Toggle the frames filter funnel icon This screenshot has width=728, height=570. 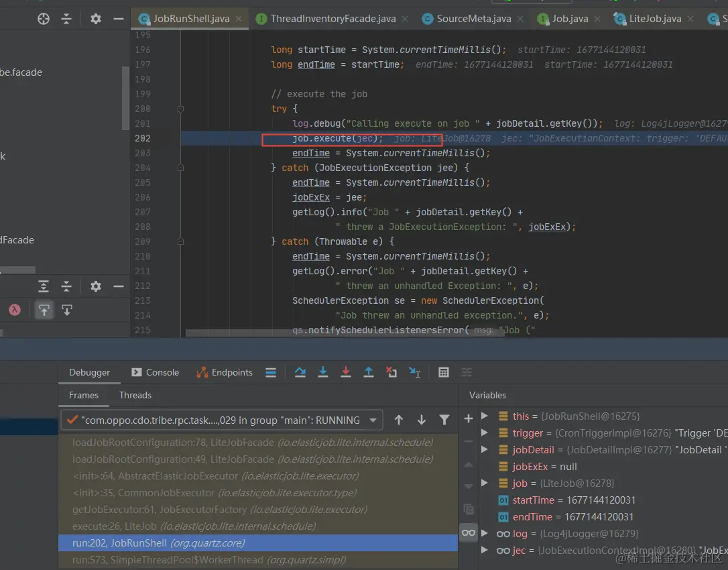point(444,420)
